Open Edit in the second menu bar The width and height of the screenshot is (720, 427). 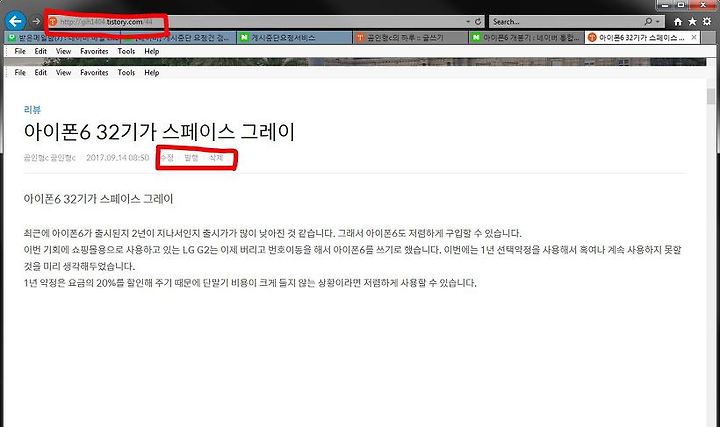40,73
